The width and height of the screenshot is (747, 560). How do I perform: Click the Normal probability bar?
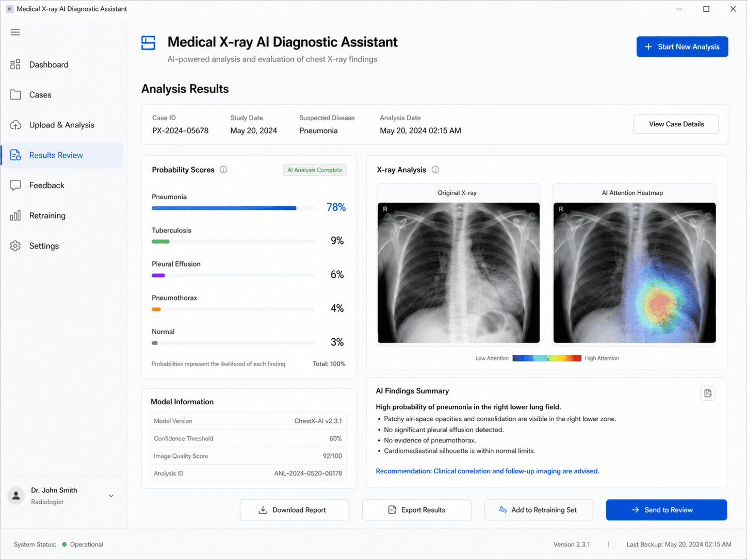(233, 343)
